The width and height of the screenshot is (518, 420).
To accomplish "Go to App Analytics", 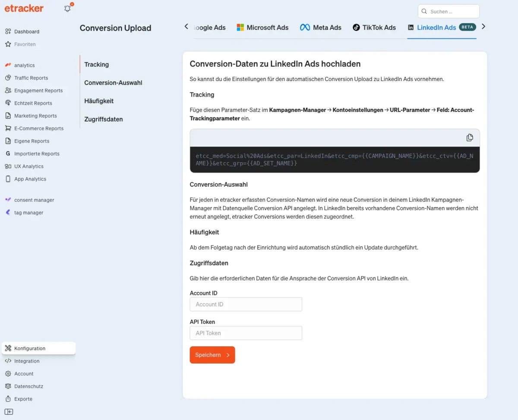I will pyautogui.click(x=30, y=179).
